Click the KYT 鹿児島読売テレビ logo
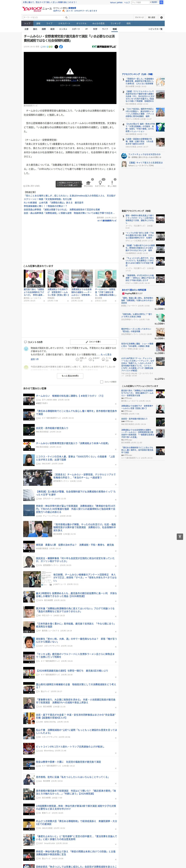Image resolution: width=186 pixels, height=868 pixels. (x=104, y=47)
